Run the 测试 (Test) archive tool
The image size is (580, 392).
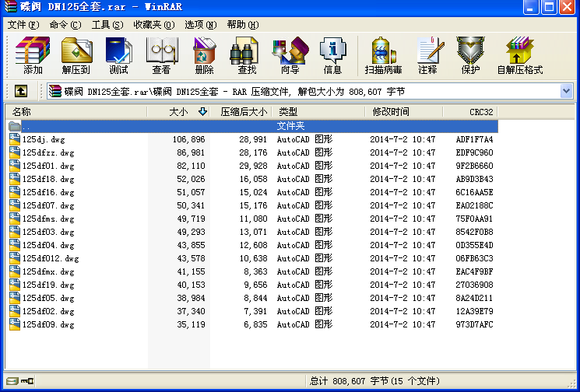click(x=118, y=55)
